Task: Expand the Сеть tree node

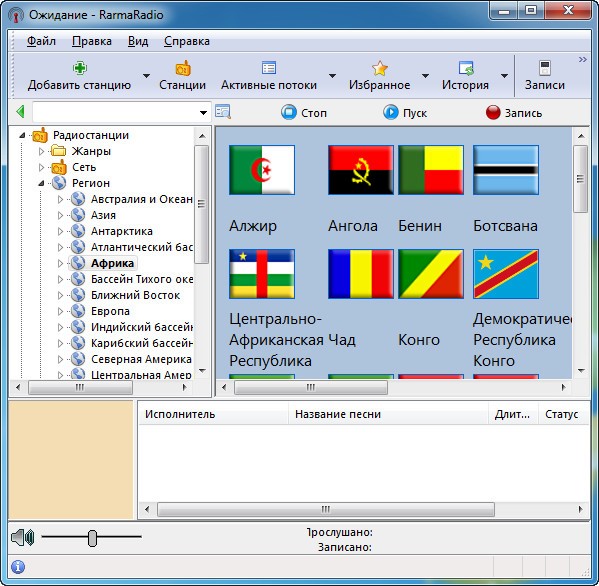Action: click(41, 167)
